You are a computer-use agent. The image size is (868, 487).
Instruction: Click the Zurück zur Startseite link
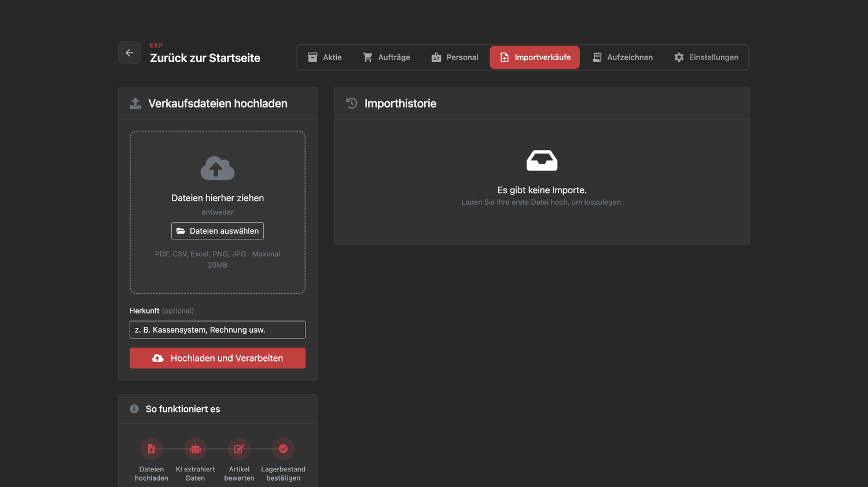click(205, 58)
